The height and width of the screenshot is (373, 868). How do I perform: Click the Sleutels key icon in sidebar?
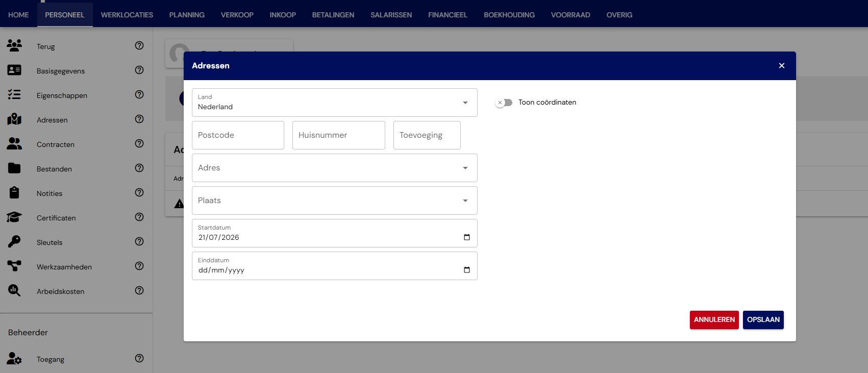pyautogui.click(x=14, y=241)
